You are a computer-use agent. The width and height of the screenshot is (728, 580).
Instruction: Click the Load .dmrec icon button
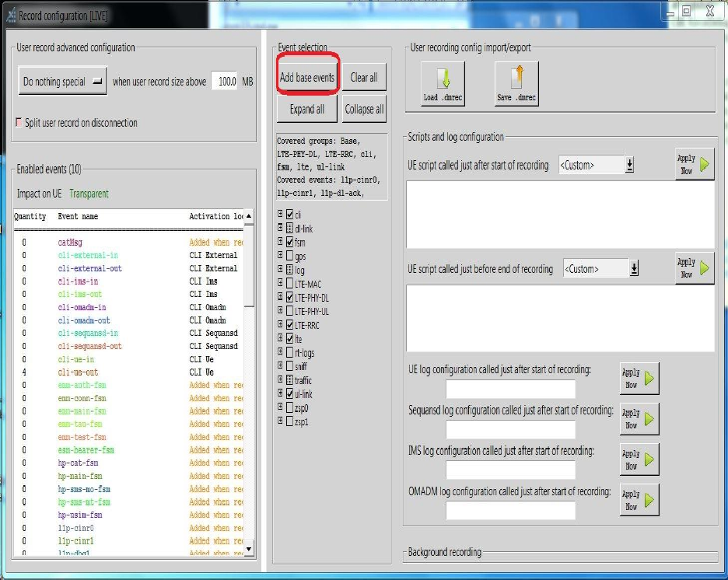443,83
